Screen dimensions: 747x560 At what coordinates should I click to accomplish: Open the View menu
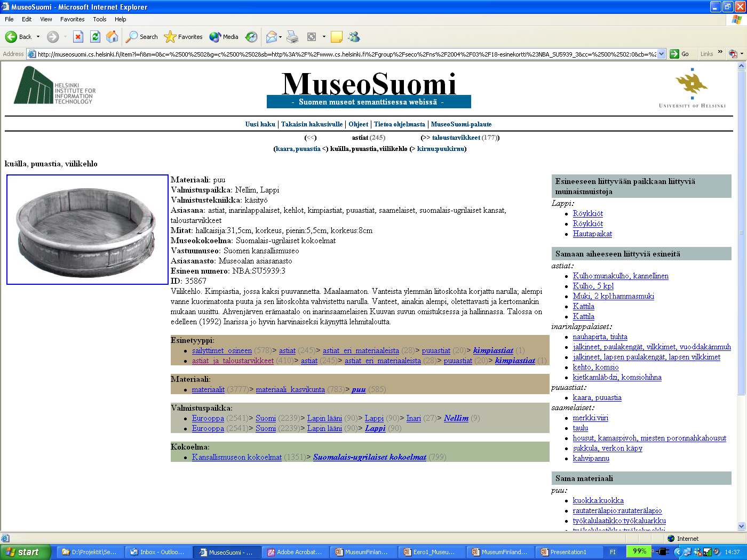[x=46, y=19]
